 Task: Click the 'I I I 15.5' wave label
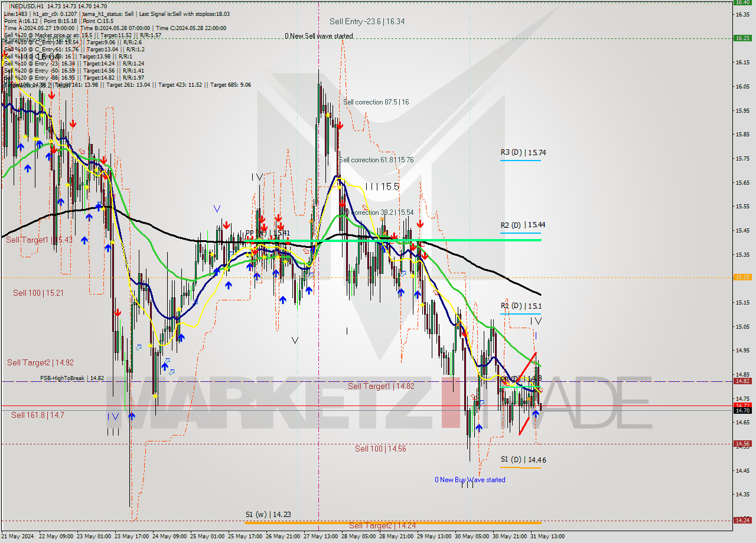(382, 187)
